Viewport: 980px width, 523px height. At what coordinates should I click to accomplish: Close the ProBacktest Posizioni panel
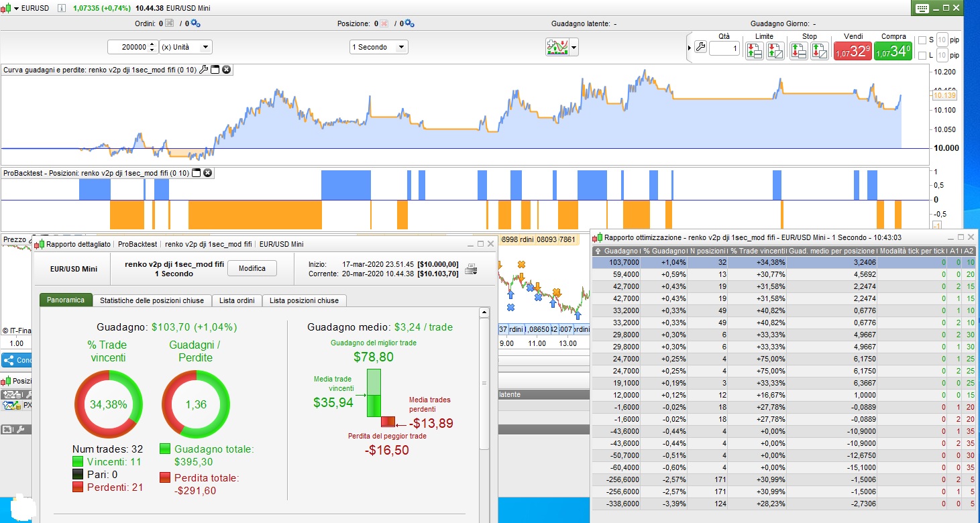208,173
